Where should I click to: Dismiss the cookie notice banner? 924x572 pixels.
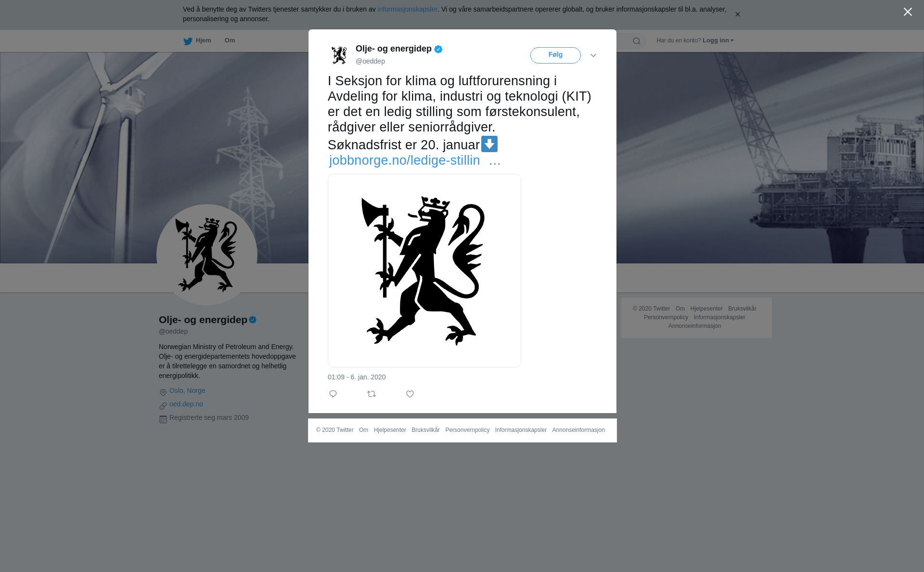click(737, 14)
